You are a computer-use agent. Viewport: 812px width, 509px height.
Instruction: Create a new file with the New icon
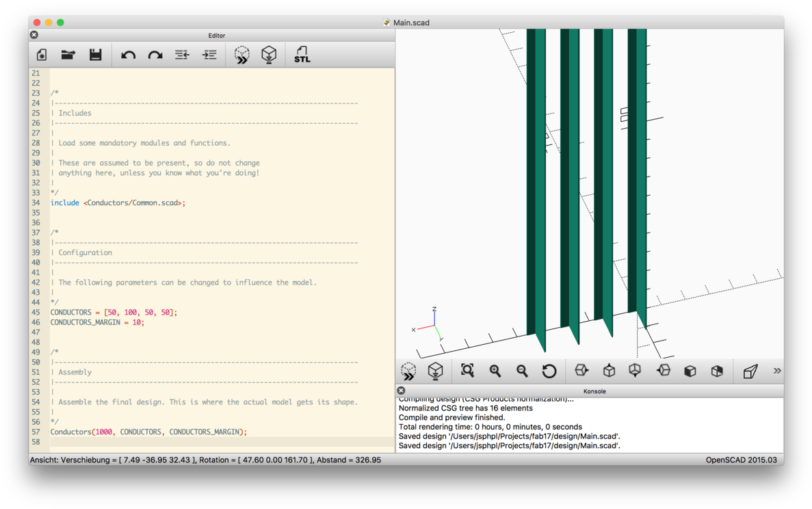42,54
